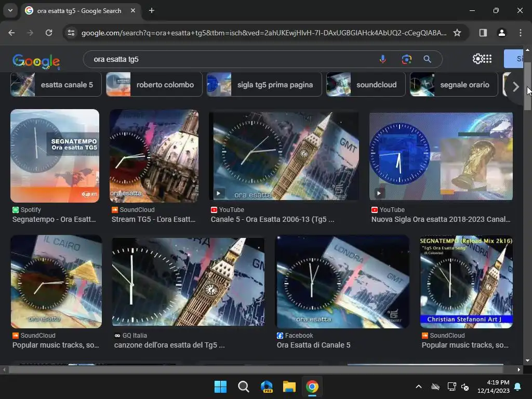Open the Christian Stefanoni remix thumbnail

467,282
